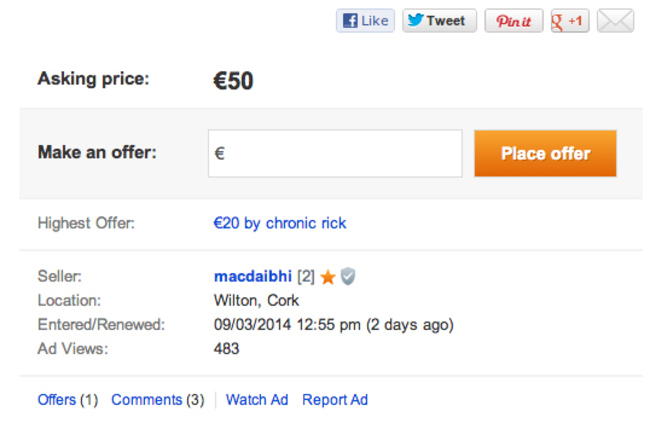Viewport: 650px width, 423px height.
Task: Open the highest offer by chronic rick
Action: click(279, 223)
